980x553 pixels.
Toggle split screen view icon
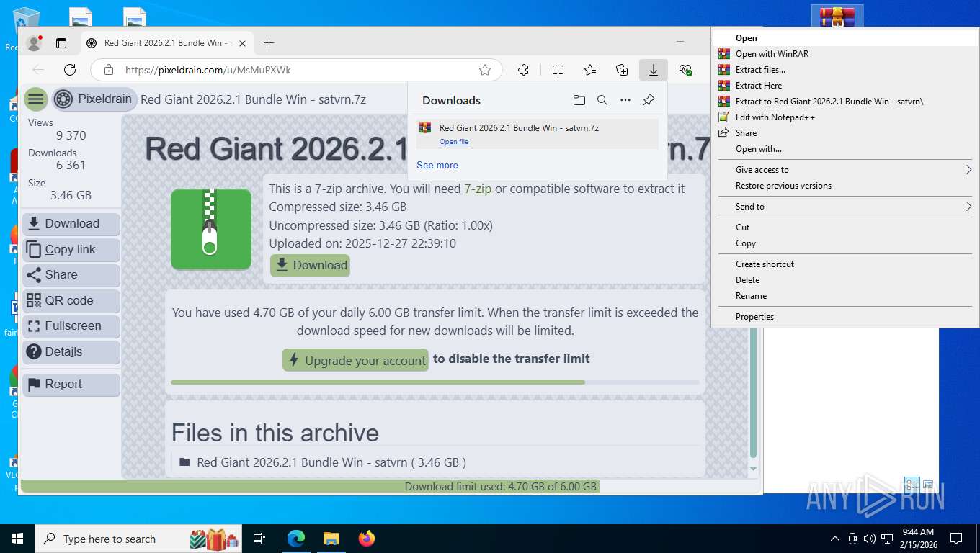coord(558,70)
